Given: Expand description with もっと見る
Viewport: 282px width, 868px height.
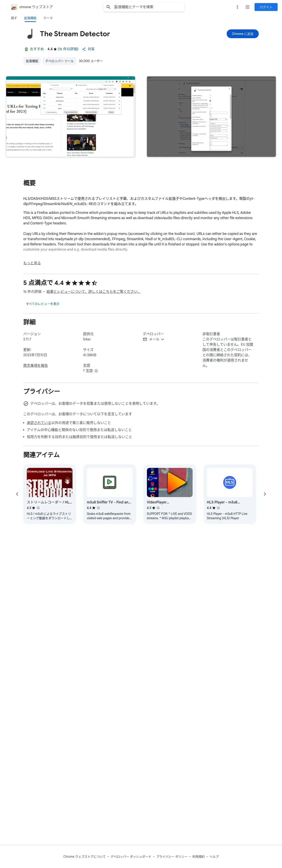Looking at the screenshot, I should [x=32, y=263].
